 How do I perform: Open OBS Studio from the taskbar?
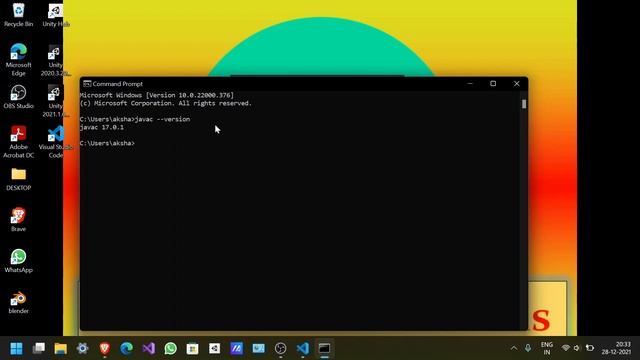280,348
